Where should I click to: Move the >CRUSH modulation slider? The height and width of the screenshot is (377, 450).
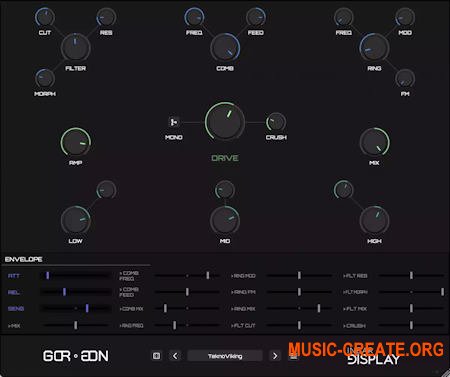(x=412, y=325)
